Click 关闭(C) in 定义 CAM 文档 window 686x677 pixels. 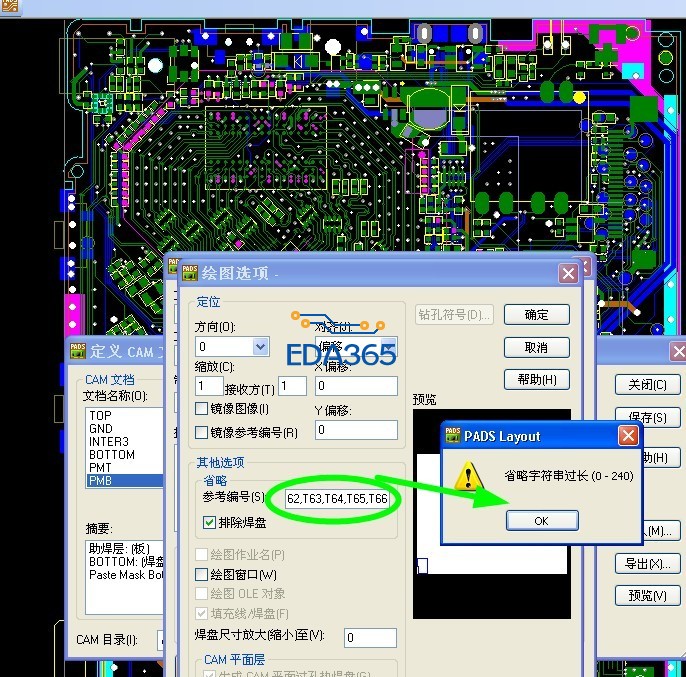click(x=648, y=385)
